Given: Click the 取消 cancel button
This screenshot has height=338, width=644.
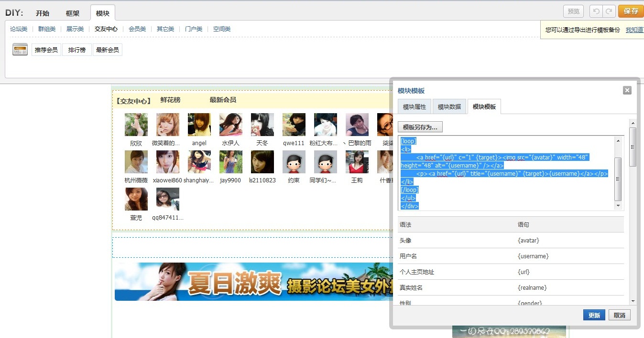Looking at the screenshot, I should (620, 315).
